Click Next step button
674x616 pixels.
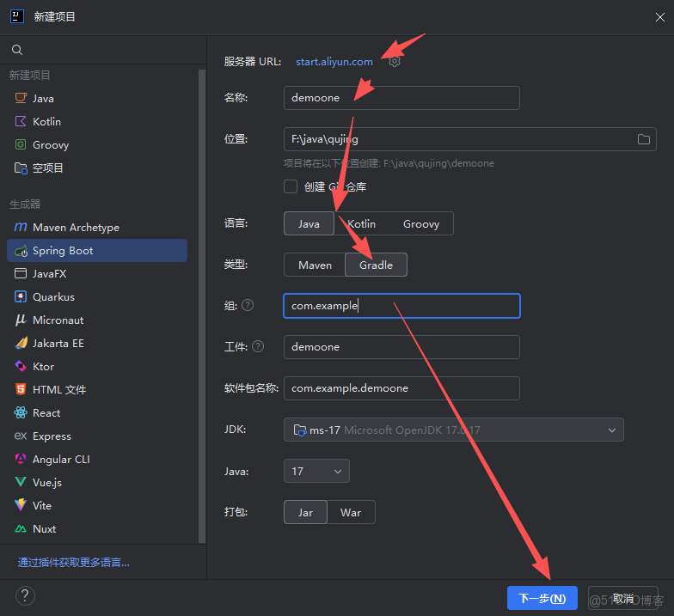(x=542, y=598)
